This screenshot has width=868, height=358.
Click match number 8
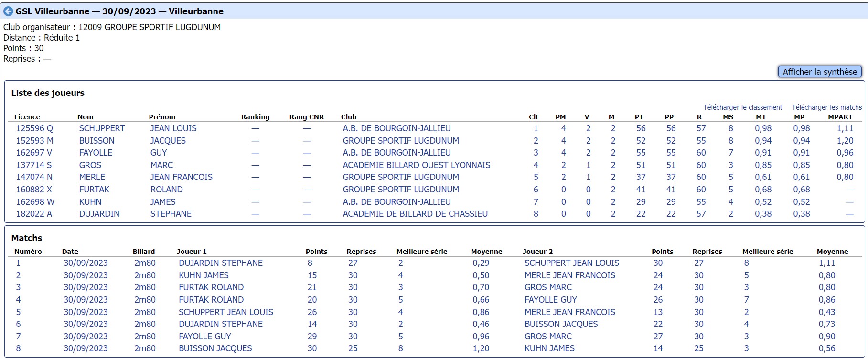pyautogui.click(x=18, y=348)
